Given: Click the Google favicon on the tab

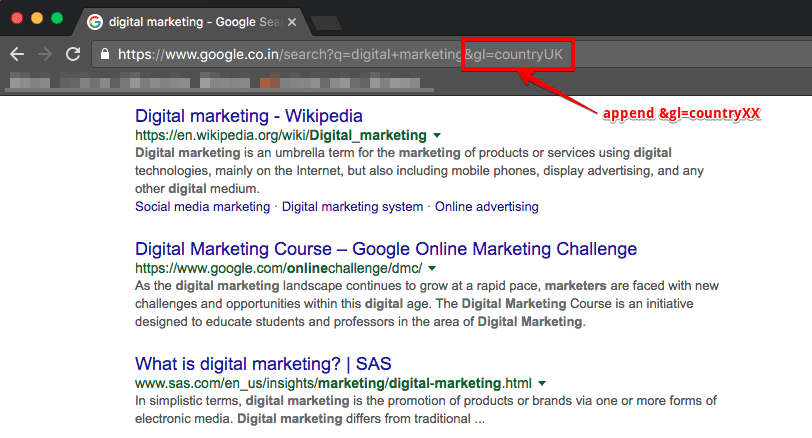Looking at the screenshot, I should click(94, 21).
